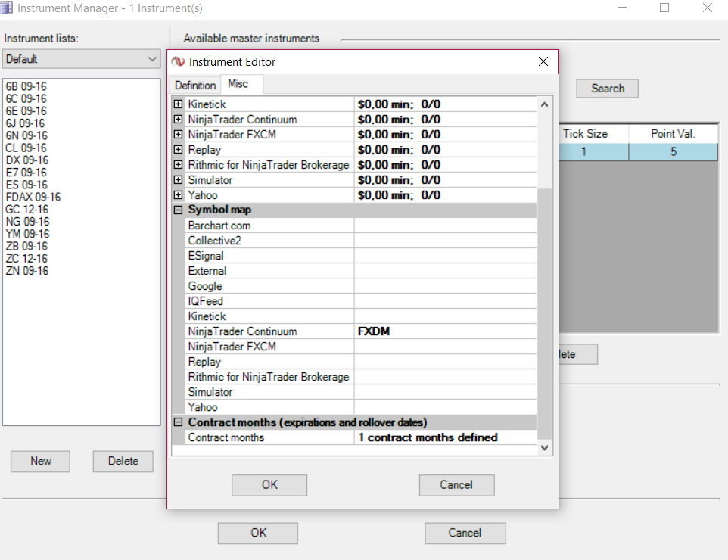Edit the Barchart.com symbol map value

(x=445, y=226)
